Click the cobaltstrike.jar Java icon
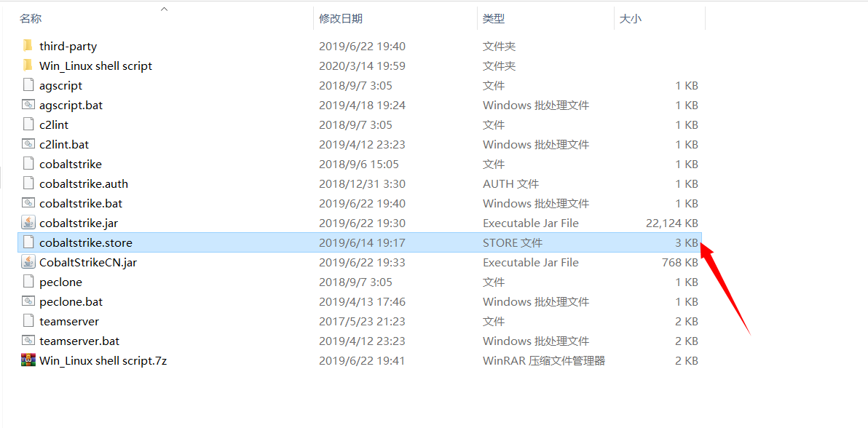 (x=28, y=223)
